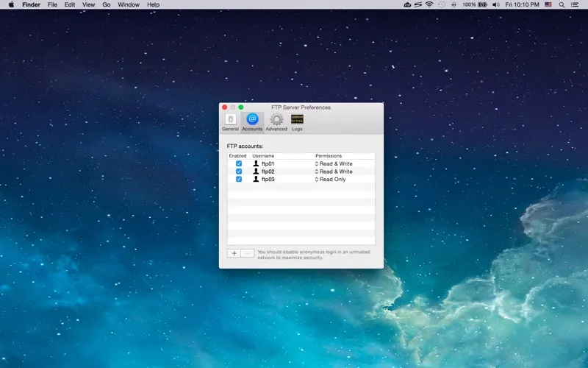Uncheck Enabled for ftp02
This screenshot has height=368, width=588.
(238, 171)
